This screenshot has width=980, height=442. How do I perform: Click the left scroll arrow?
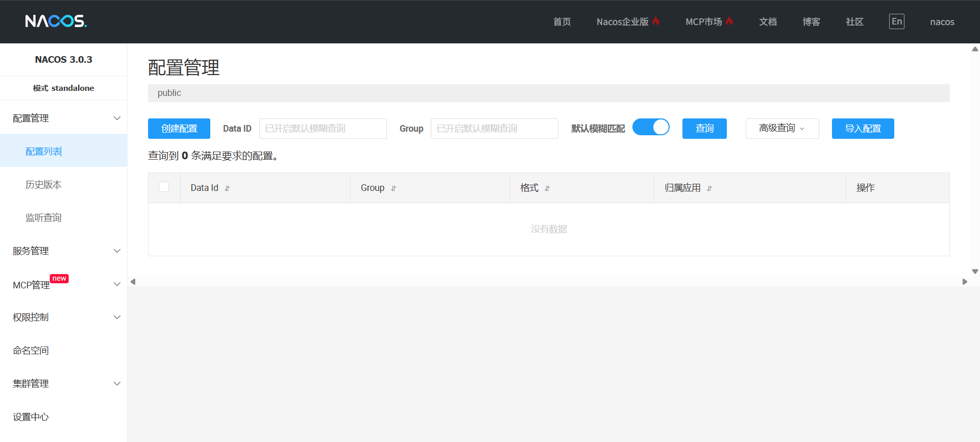pyautogui.click(x=133, y=282)
